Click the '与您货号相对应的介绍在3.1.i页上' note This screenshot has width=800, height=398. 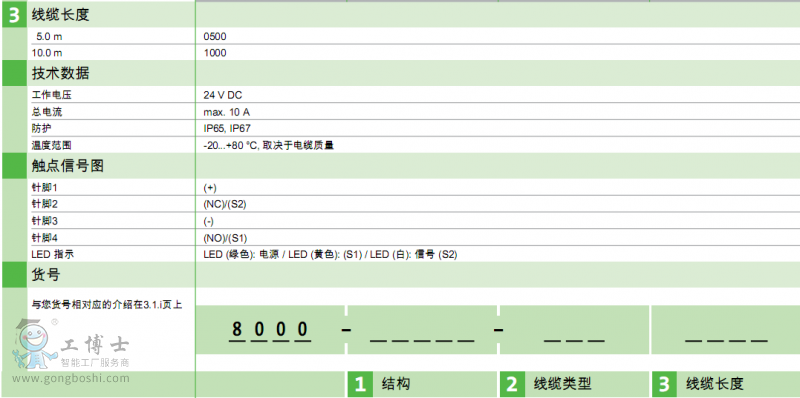[x=107, y=306]
